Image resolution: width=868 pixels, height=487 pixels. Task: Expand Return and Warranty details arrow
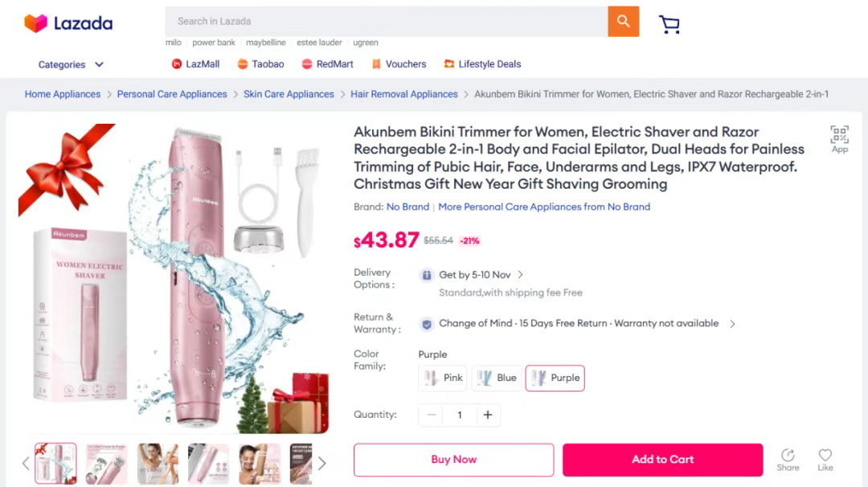point(732,324)
